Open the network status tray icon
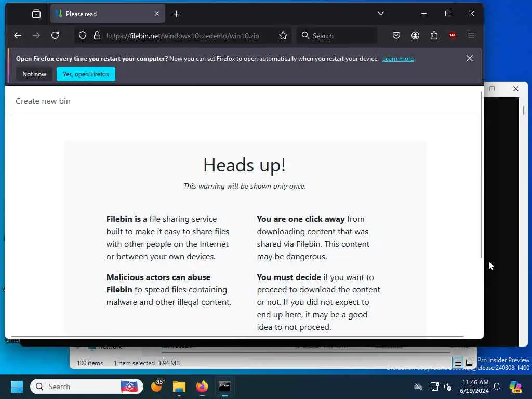The width and height of the screenshot is (532, 399). coord(435,387)
